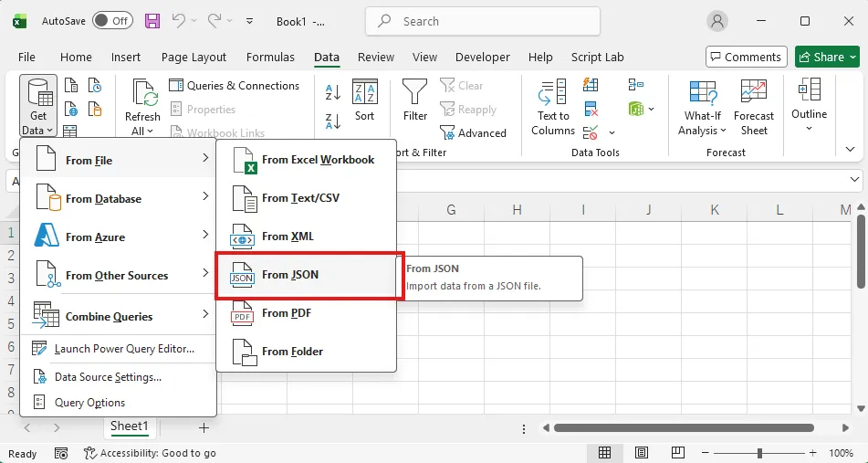Click the Save floppy disk icon
Screen dimensions: 868x463
pos(152,21)
